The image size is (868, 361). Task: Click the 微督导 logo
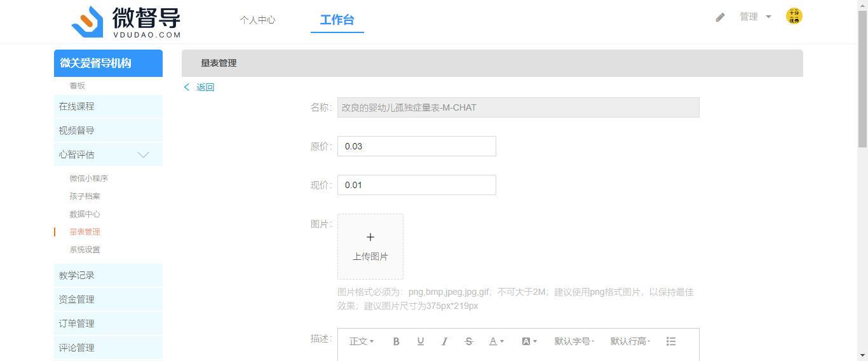pos(126,22)
